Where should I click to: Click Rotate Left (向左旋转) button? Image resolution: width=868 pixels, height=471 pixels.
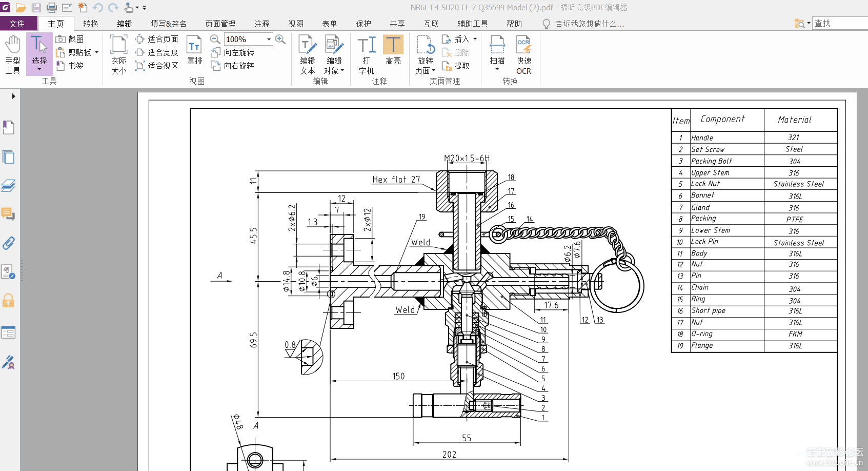pos(233,52)
